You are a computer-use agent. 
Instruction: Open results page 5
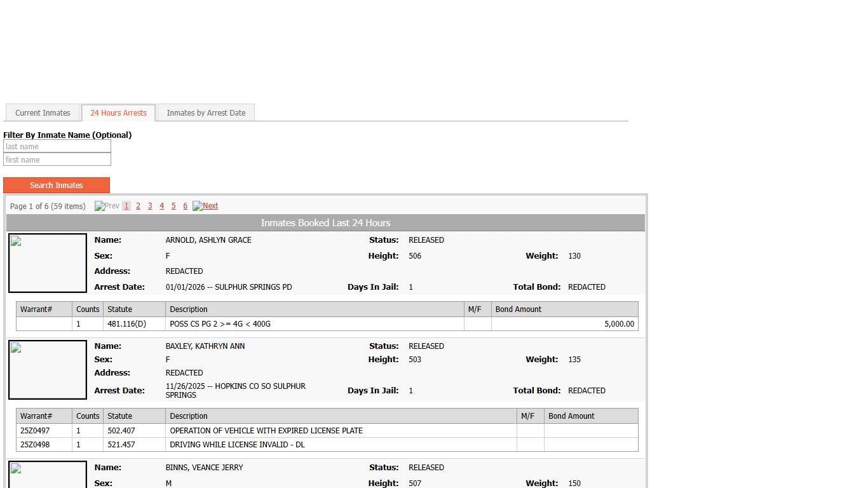[173, 206]
